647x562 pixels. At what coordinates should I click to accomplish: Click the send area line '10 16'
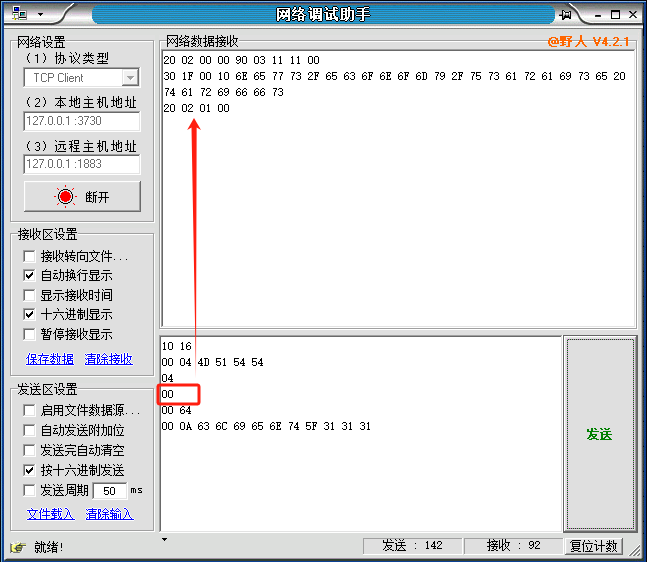[x=177, y=346]
